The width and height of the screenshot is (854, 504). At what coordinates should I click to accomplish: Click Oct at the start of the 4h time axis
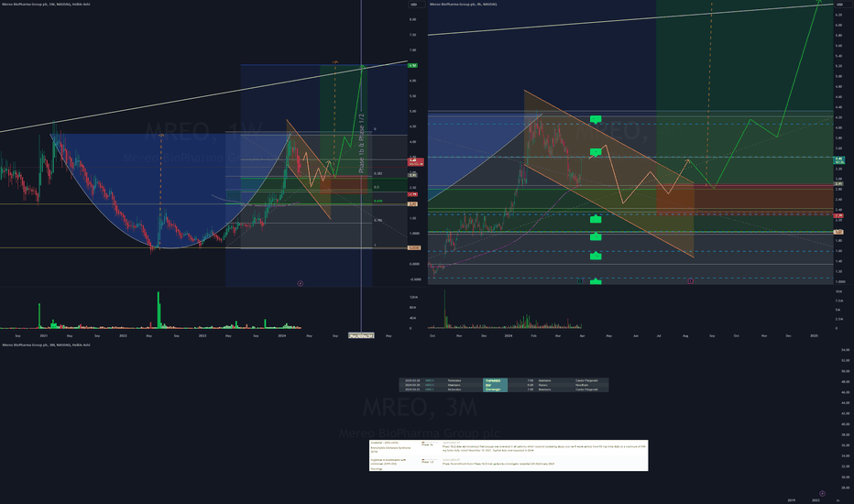pos(432,335)
